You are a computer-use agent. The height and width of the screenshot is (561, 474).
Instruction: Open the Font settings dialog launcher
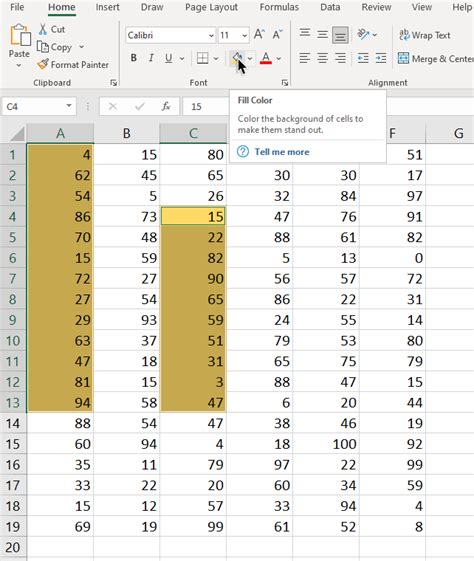(285, 83)
